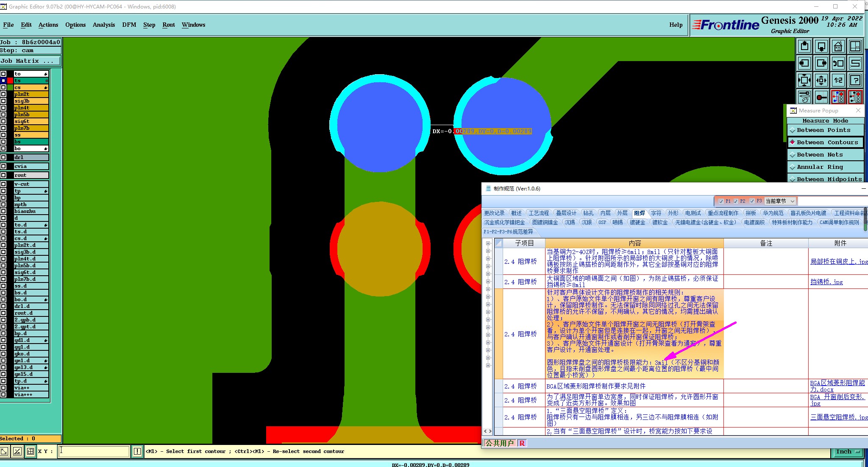Open the Analysis menu
This screenshot has width=868, height=467.
click(104, 25)
